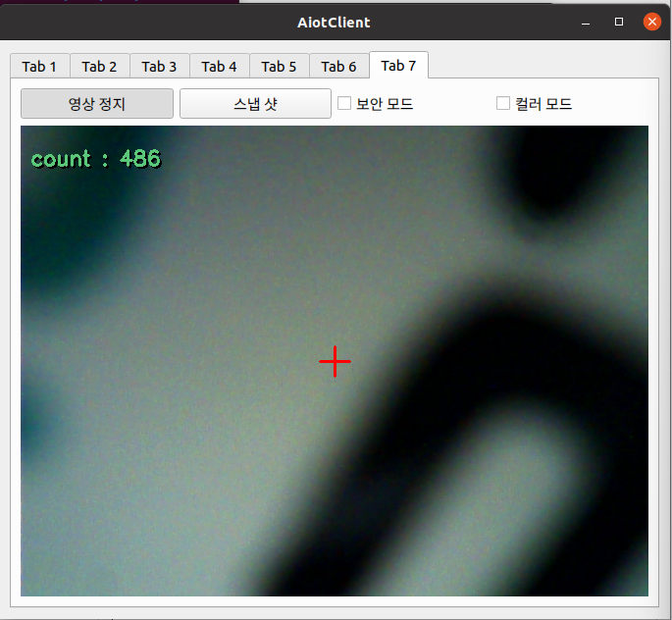Switch to Tab 1
The image size is (672, 620).
tap(40, 67)
